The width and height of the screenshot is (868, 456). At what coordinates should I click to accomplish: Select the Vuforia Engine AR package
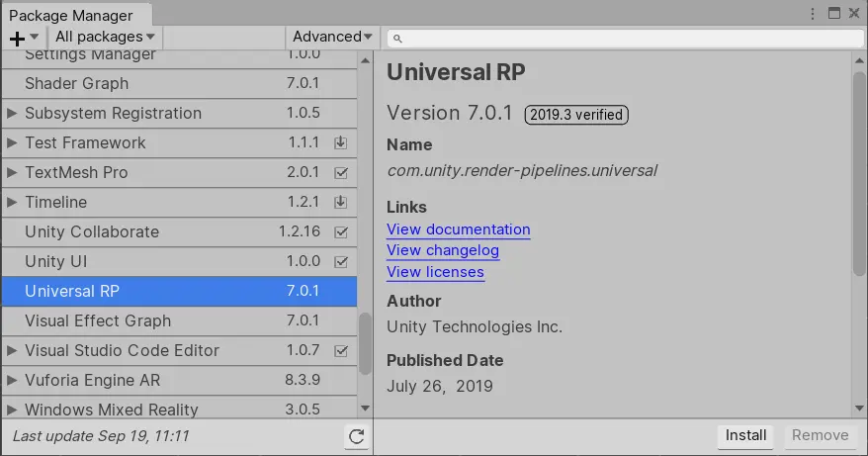(179, 380)
